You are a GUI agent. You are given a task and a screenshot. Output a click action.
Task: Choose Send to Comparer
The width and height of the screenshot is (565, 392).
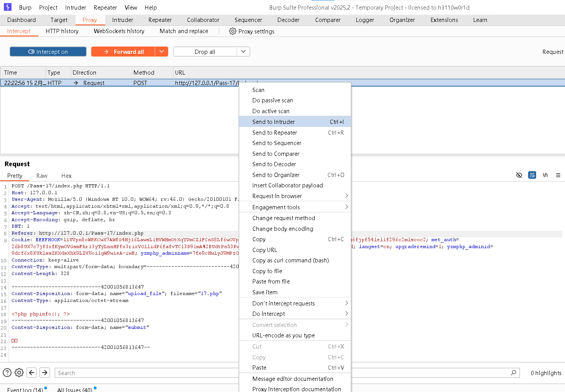(295, 153)
